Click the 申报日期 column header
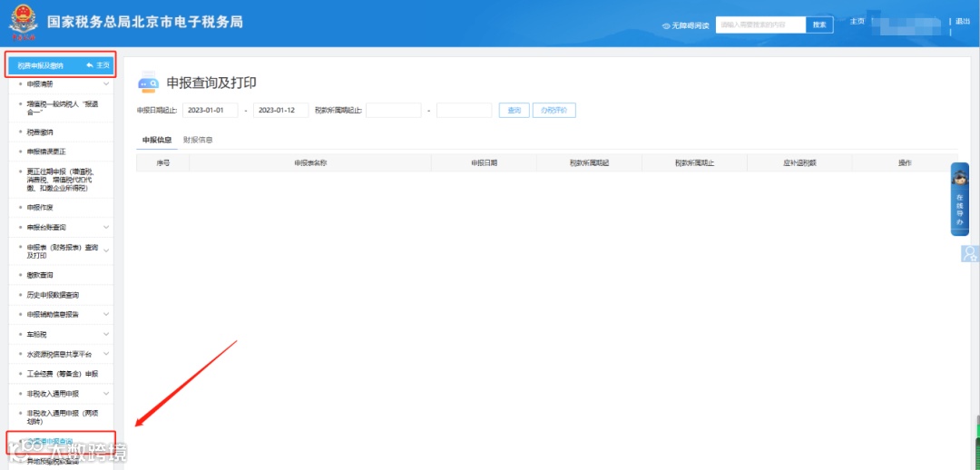Screen dimensions: 980x470 (x=485, y=162)
